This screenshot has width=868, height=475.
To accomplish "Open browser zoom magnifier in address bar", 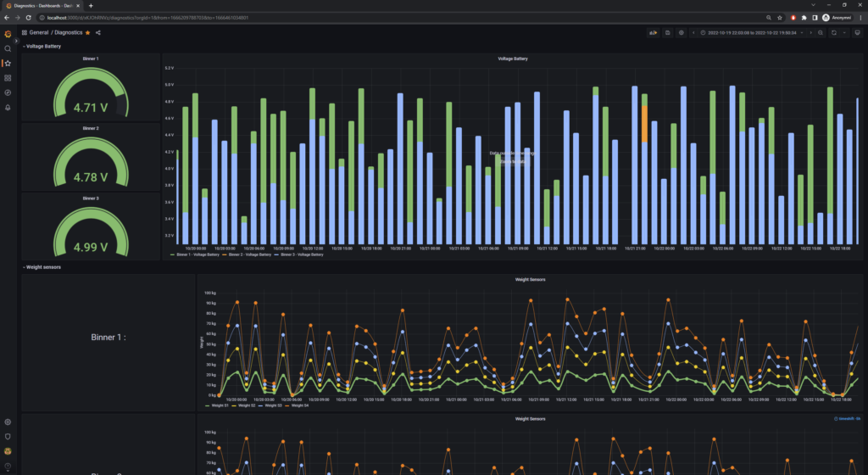I will pyautogui.click(x=768, y=18).
